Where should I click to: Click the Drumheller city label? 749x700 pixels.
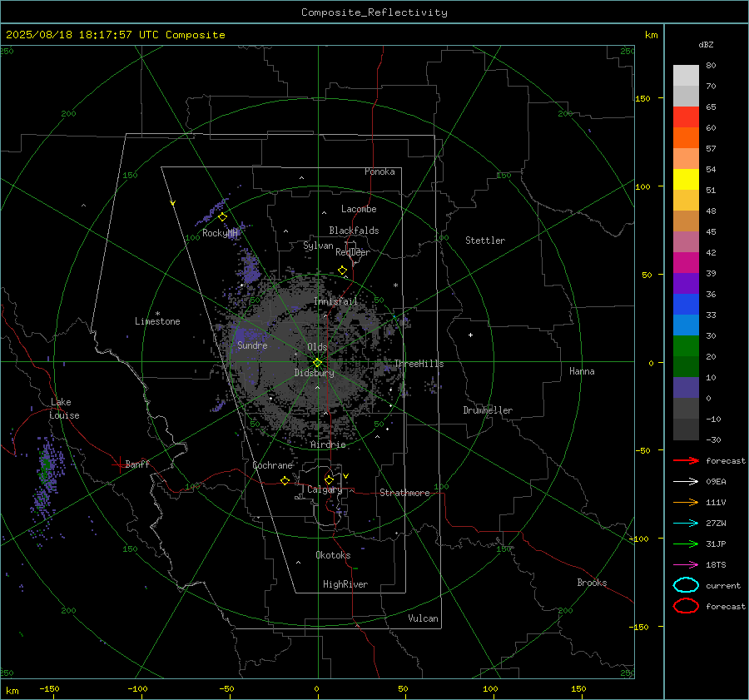point(488,410)
